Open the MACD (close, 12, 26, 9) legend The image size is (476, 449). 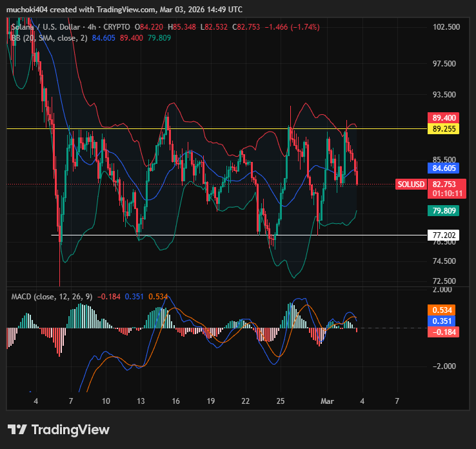click(52, 297)
